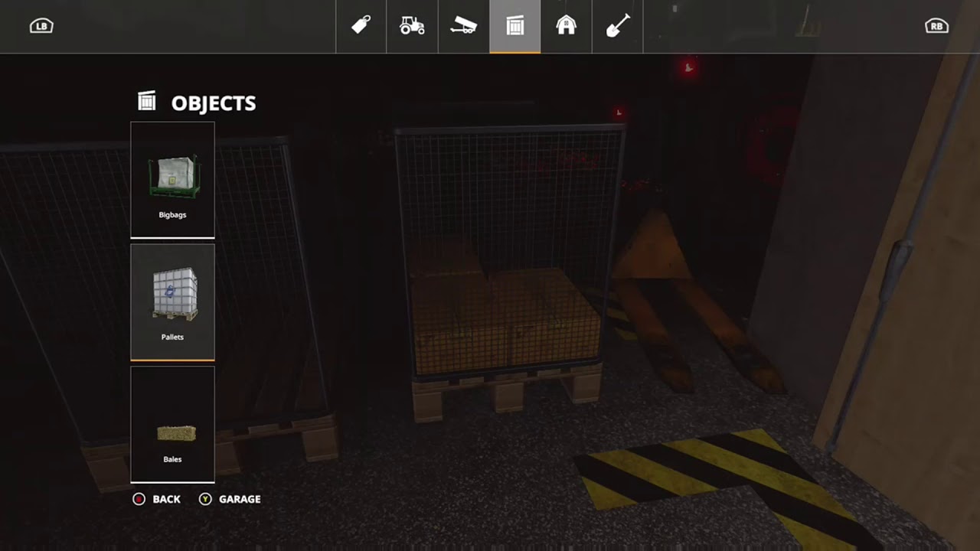Click the OBJECTS heading text

[x=214, y=103]
